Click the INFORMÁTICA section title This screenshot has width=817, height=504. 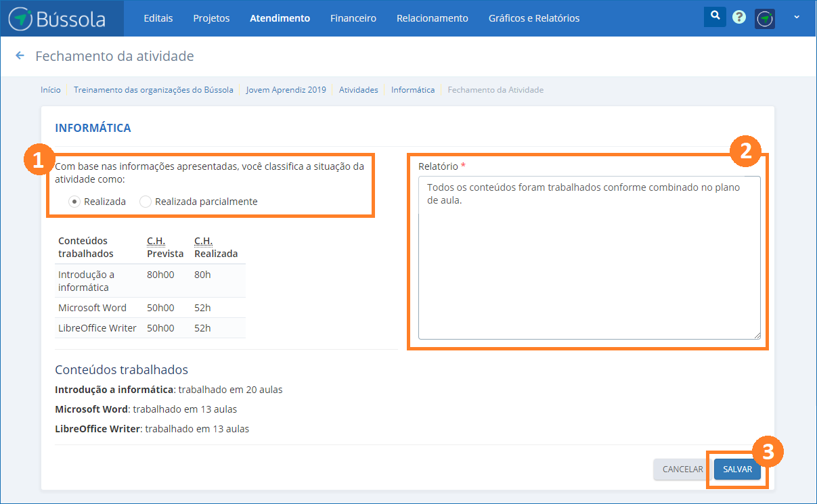93,128
